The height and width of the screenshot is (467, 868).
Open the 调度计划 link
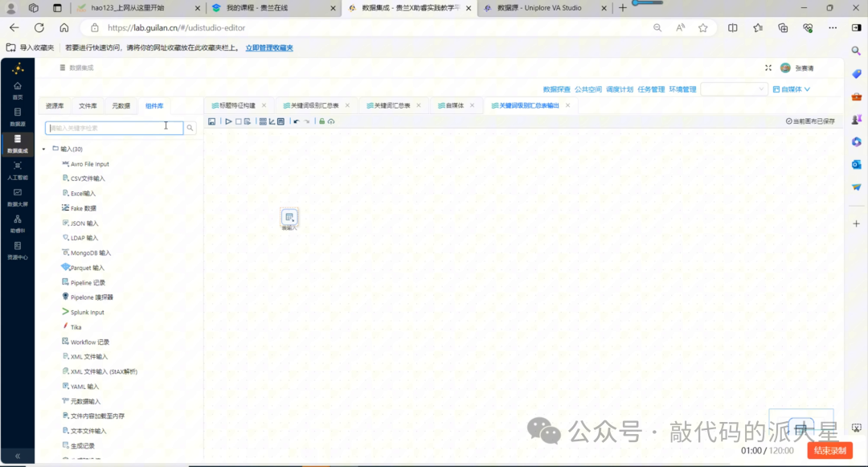(x=620, y=89)
